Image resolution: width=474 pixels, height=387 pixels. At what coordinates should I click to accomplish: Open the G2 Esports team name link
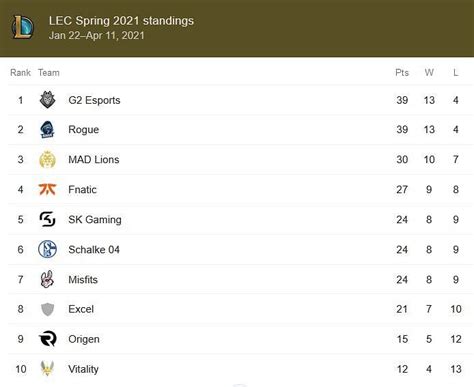[x=94, y=100]
